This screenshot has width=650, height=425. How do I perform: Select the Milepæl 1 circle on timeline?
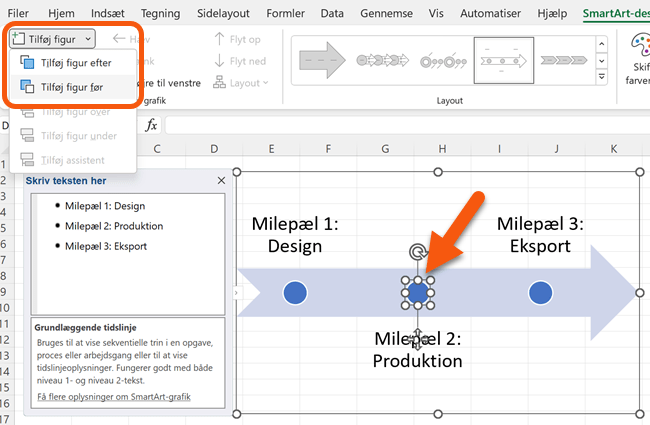coord(294,292)
